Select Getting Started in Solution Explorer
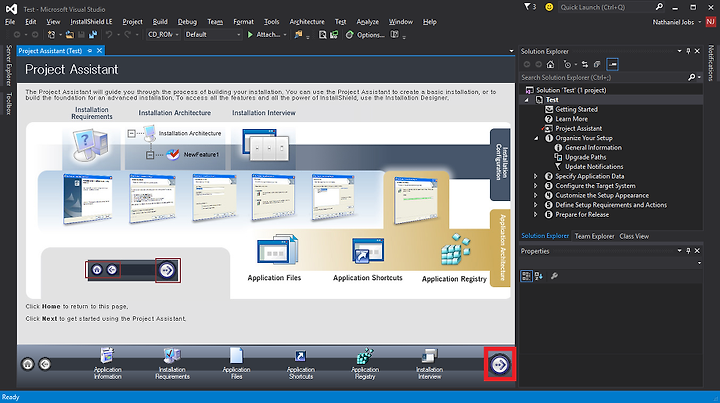Image resolution: width=720 pixels, height=403 pixels. [576, 109]
